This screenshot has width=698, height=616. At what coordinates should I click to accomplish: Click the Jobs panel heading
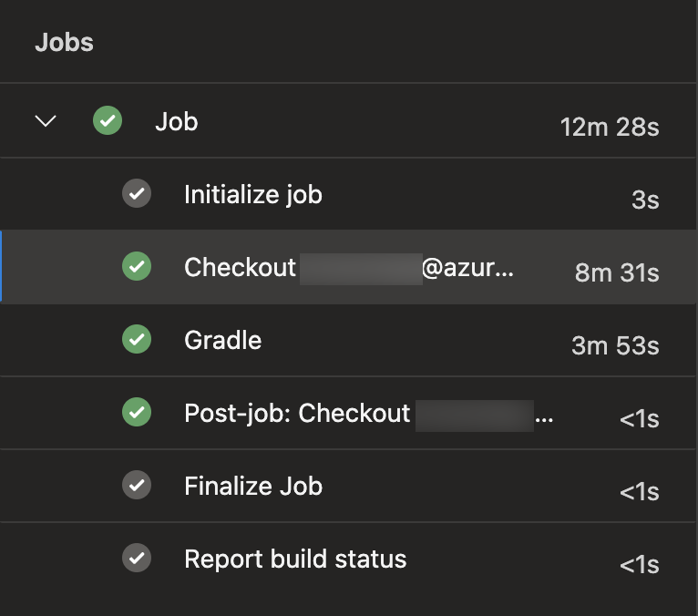(65, 43)
